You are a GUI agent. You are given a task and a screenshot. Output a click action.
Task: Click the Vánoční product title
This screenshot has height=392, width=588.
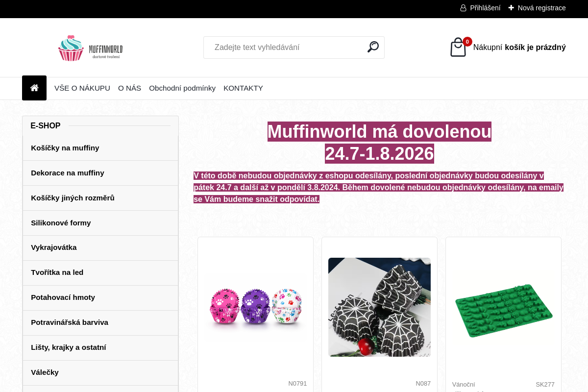(464, 385)
